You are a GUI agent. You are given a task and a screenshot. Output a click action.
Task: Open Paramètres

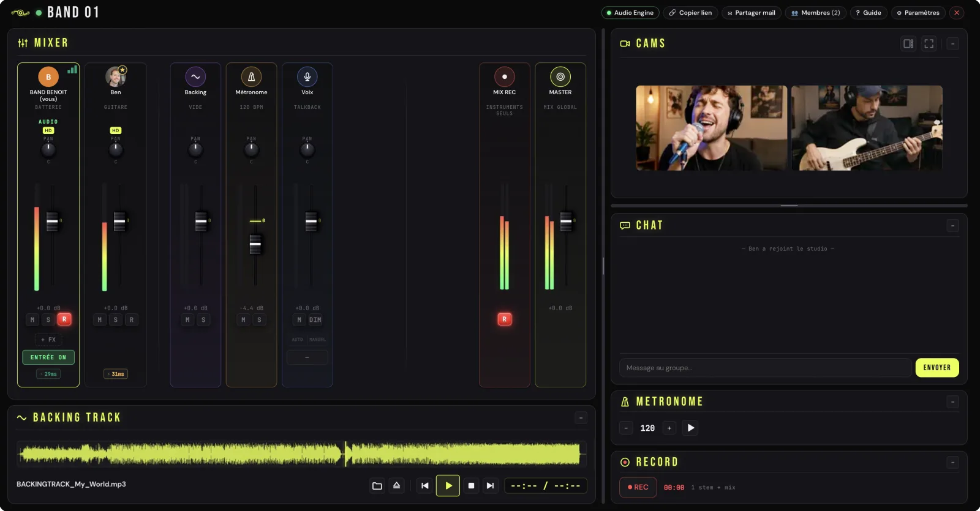coord(918,12)
